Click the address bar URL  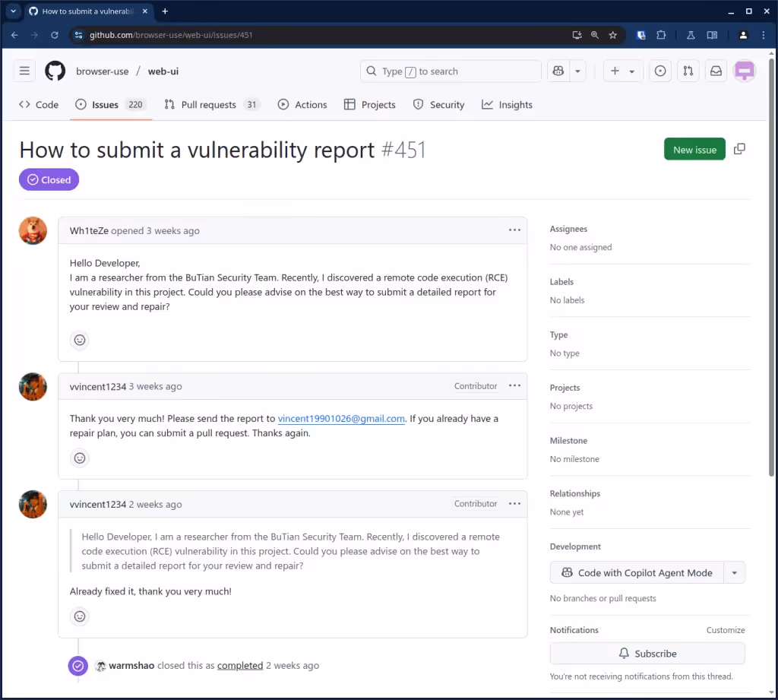point(171,35)
